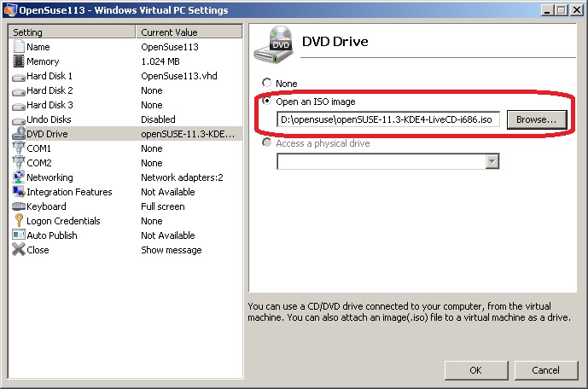Select the Close setting label
The height and width of the screenshot is (389, 588).
click(38, 250)
